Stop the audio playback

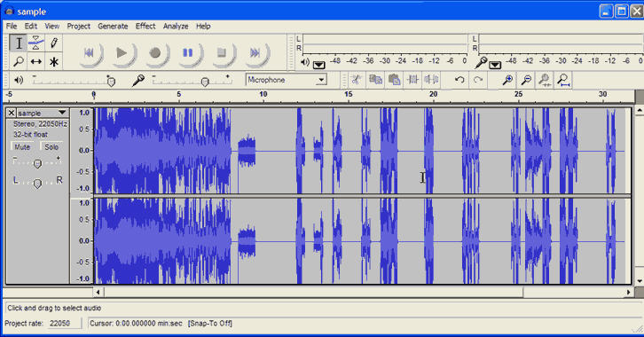click(222, 53)
